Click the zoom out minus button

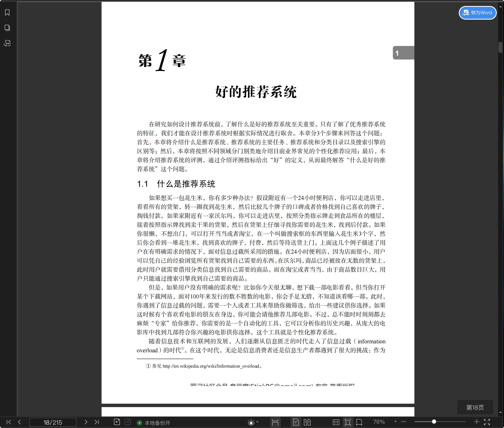click(x=404, y=422)
